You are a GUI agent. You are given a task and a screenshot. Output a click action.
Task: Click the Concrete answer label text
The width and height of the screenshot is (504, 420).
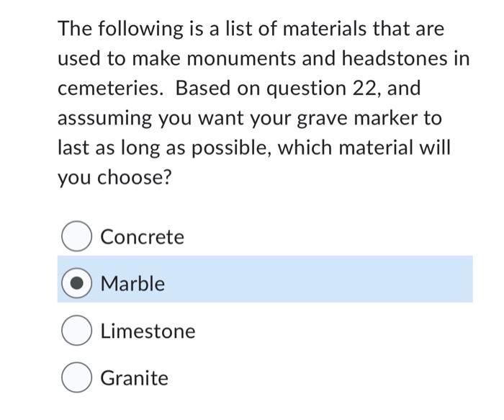[142, 237]
